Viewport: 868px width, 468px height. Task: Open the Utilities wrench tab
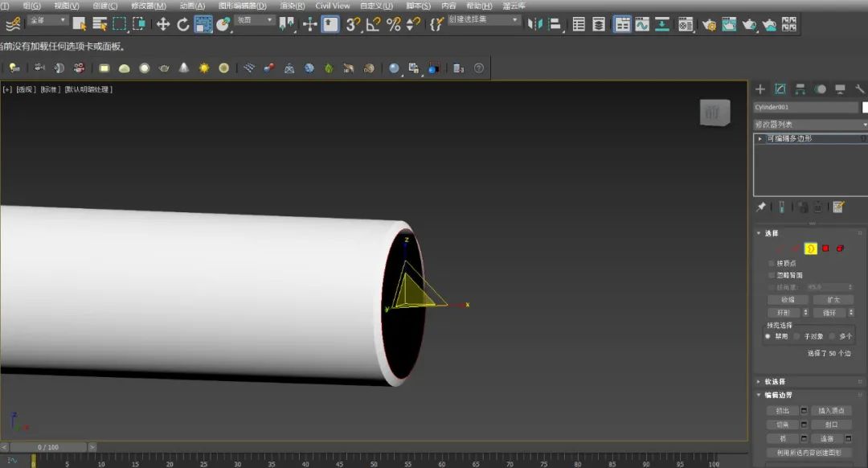(859, 89)
